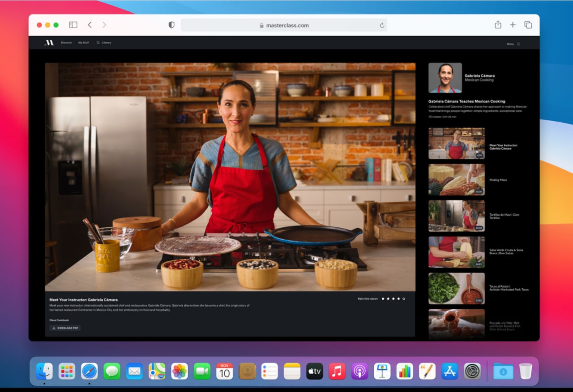Download the Class Cookbook PDF
This screenshot has width=573, height=392.
[65, 328]
